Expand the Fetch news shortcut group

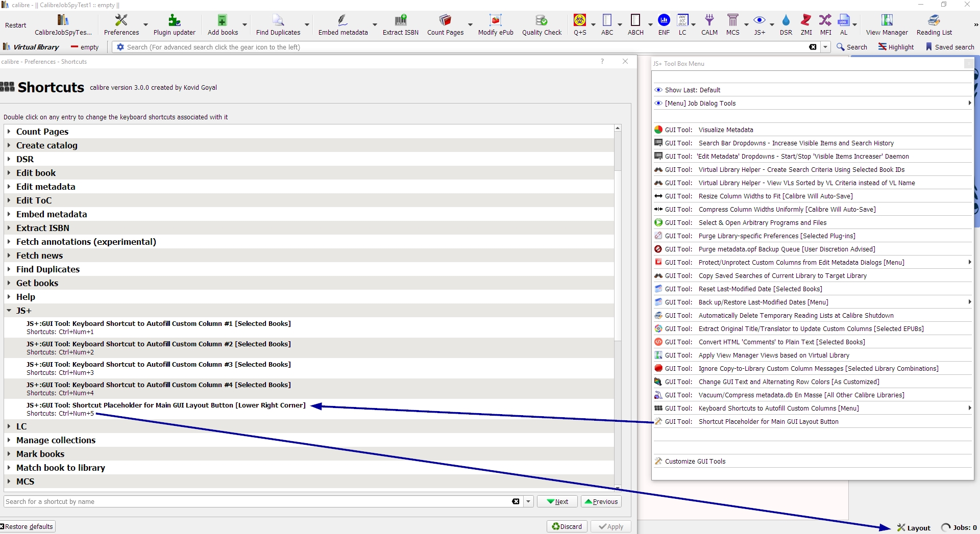coord(9,256)
